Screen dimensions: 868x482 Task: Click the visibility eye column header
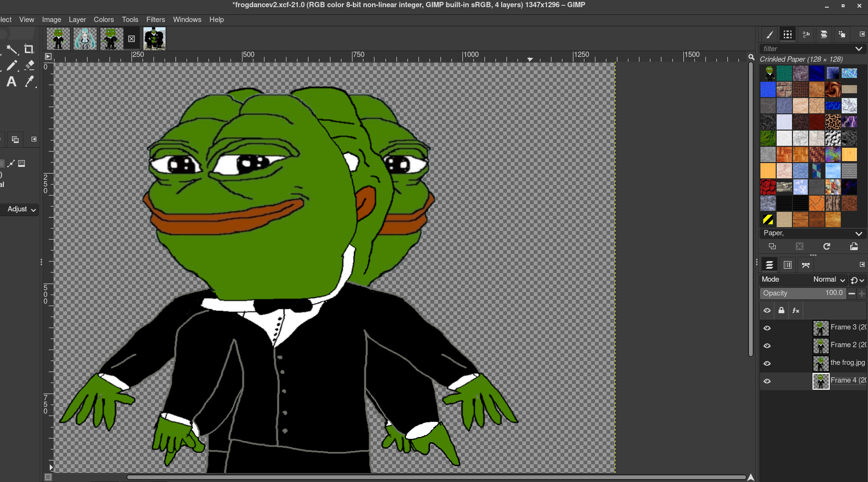tap(767, 310)
